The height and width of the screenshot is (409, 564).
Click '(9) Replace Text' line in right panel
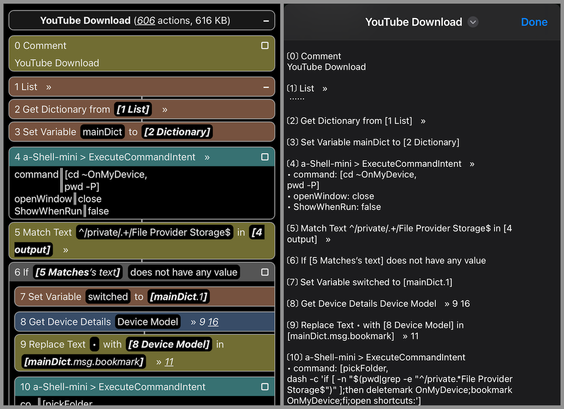[x=375, y=331]
